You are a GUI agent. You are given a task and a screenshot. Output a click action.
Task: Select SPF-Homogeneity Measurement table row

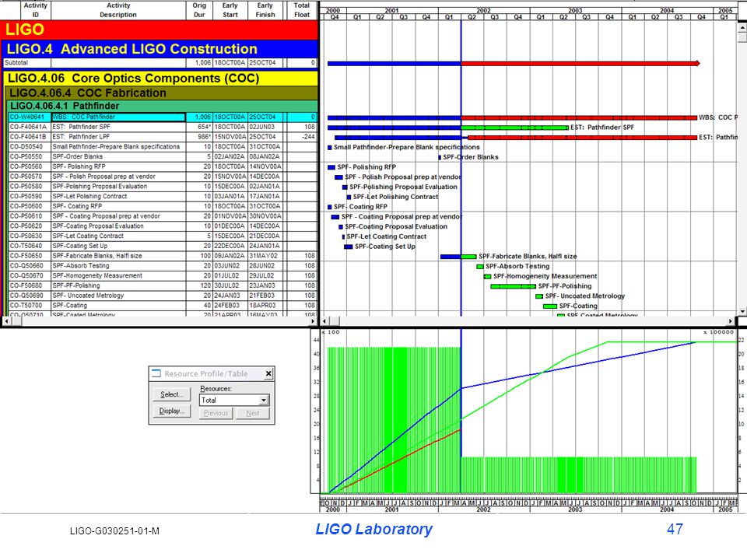(x=163, y=275)
